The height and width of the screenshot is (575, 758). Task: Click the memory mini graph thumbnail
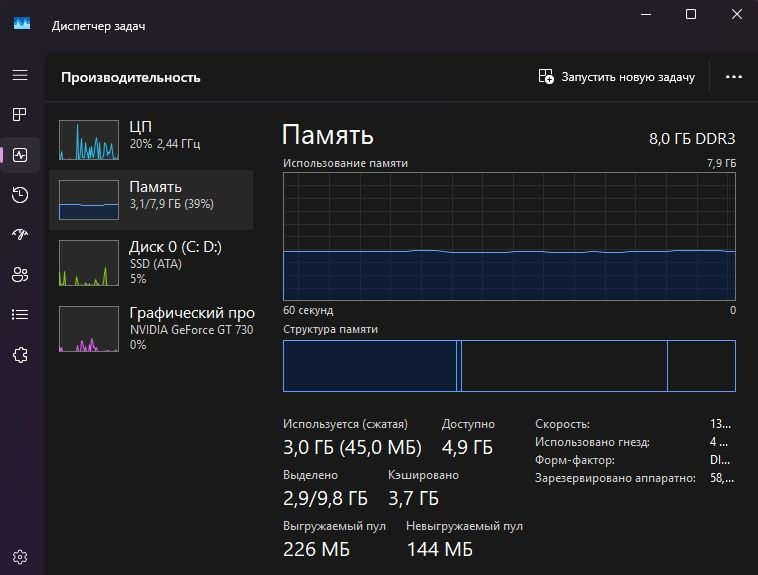pyautogui.click(x=89, y=200)
